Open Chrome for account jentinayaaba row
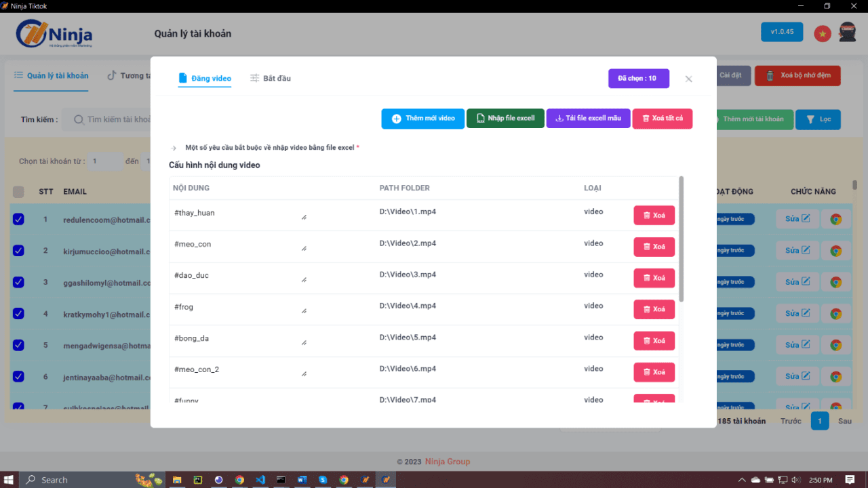868x488 pixels. (836, 376)
